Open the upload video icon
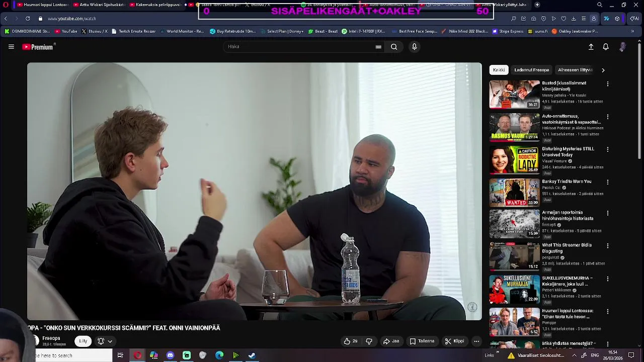The image size is (644, 362). tap(591, 47)
